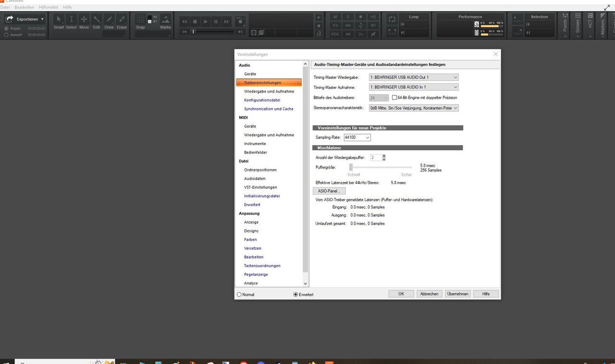Switch preferences to Normal mode
This screenshot has height=364, width=615.
point(239,294)
